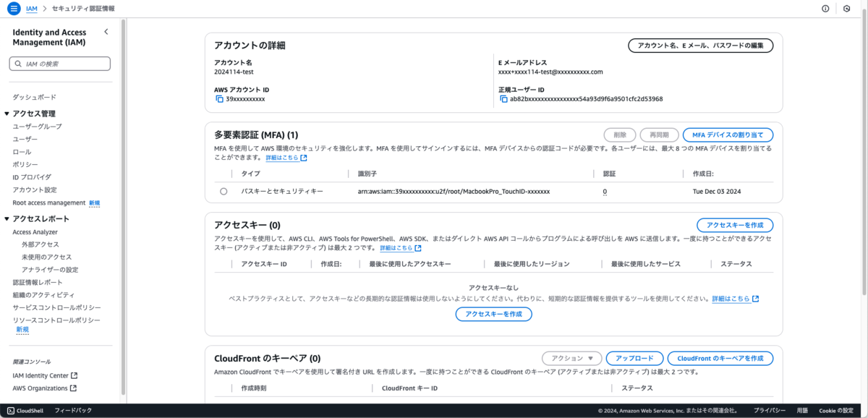The image size is (868, 418).
Task: Open IAM breadcrumb link
Action: click(31, 9)
